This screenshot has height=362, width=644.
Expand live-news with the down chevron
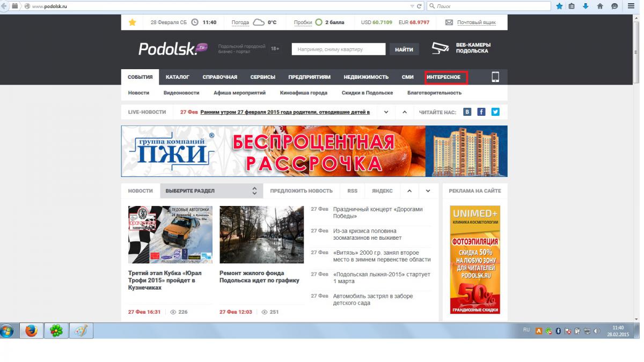pos(385,112)
